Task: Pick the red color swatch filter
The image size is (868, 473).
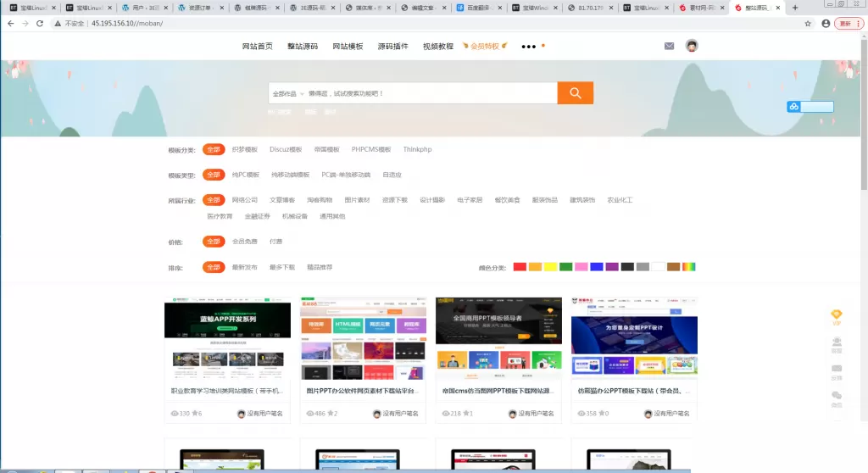Action: pyautogui.click(x=520, y=267)
